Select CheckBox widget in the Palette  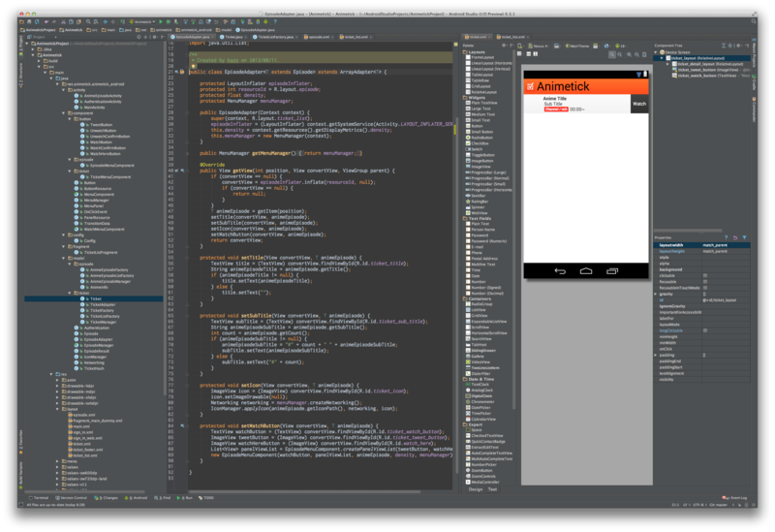(478, 143)
